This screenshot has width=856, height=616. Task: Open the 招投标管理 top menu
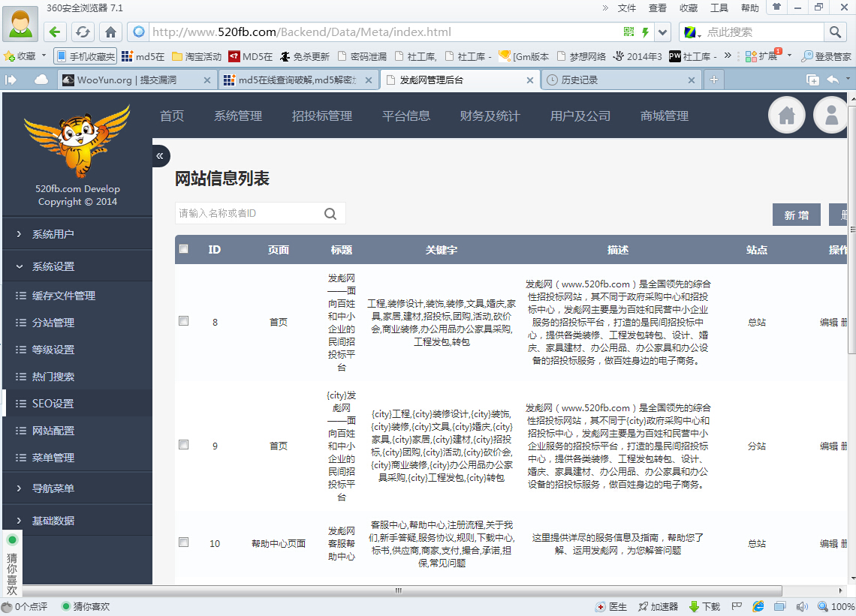(x=321, y=116)
